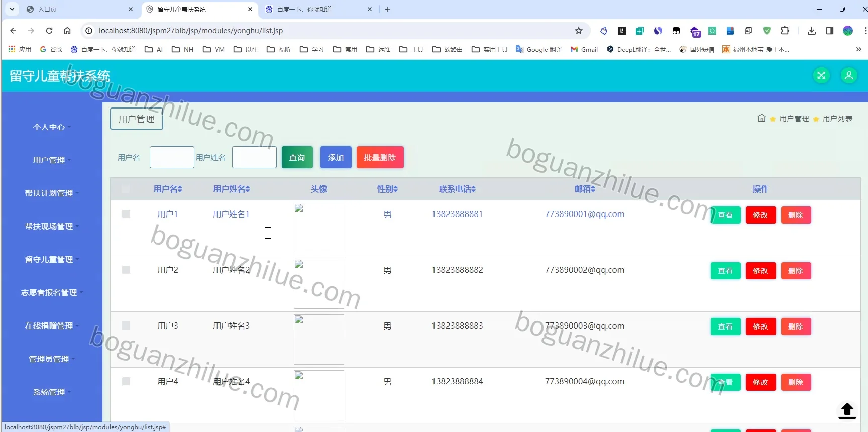Click the fullscreen toggle icon in header
This screenshot has height=432, width=868.
[x=821, y=75]
